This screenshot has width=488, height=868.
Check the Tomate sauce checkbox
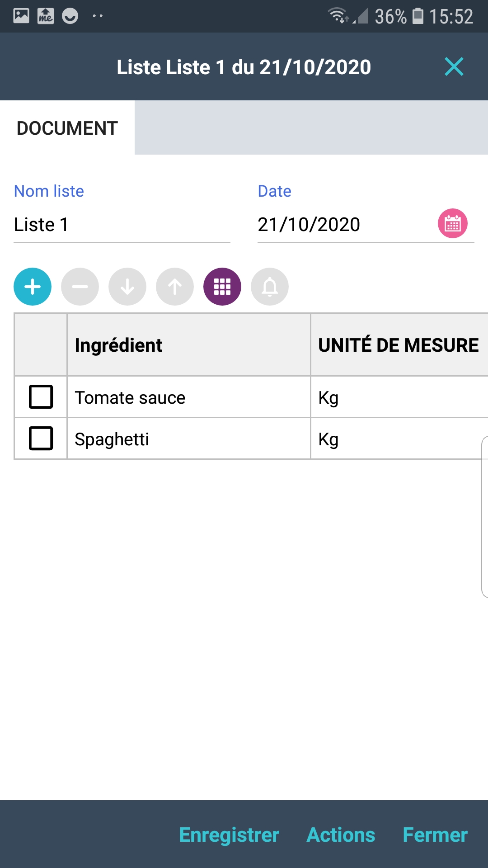click(41, 396)
